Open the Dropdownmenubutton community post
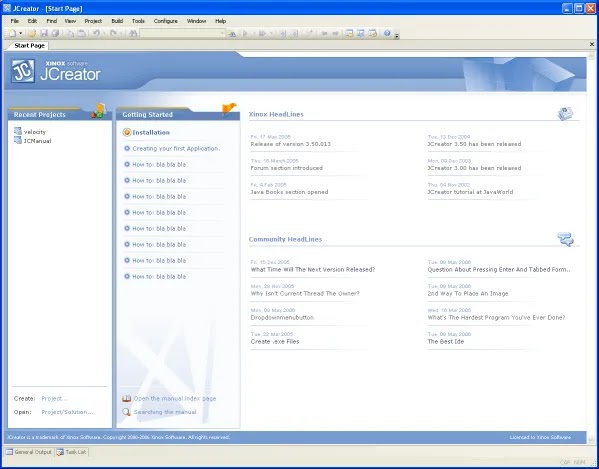The height and width of the screenshot is (469, 599). tap(282, 318)
